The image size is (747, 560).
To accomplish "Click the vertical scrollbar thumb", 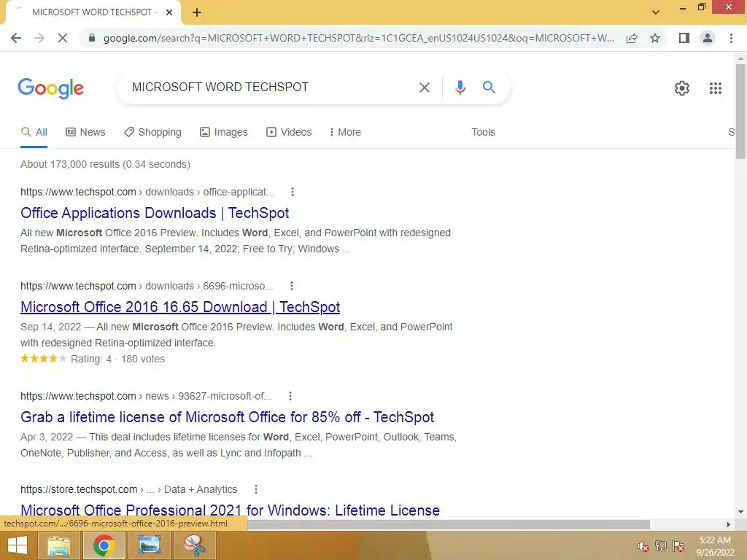I will click(740, 112).
